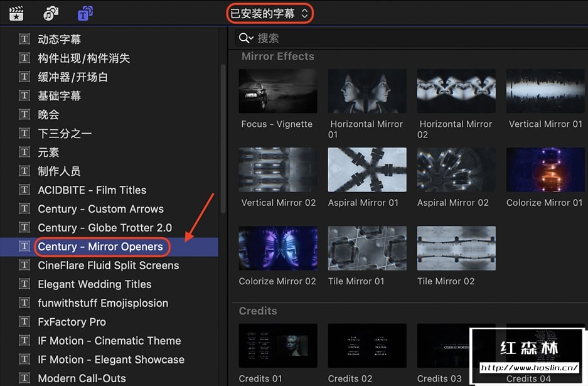Viewport: 588px width, 386px height.
Task: Select the 缓冲器/开场白 category
Action: click(109, 77)
